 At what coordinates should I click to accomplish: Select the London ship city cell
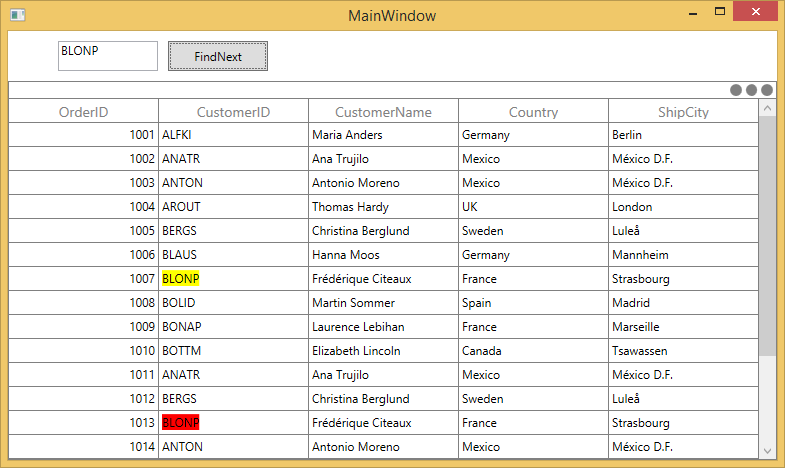click(683, 207)
